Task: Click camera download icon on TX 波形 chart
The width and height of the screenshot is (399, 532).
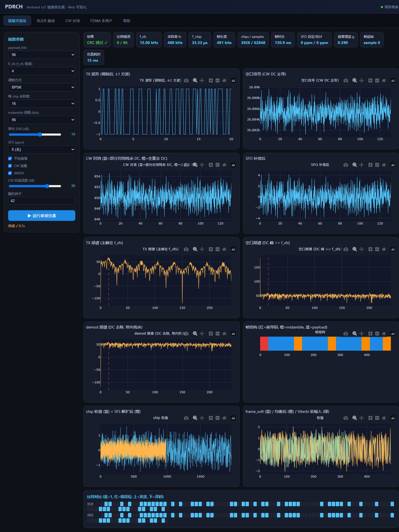Action: coord(186,80)
